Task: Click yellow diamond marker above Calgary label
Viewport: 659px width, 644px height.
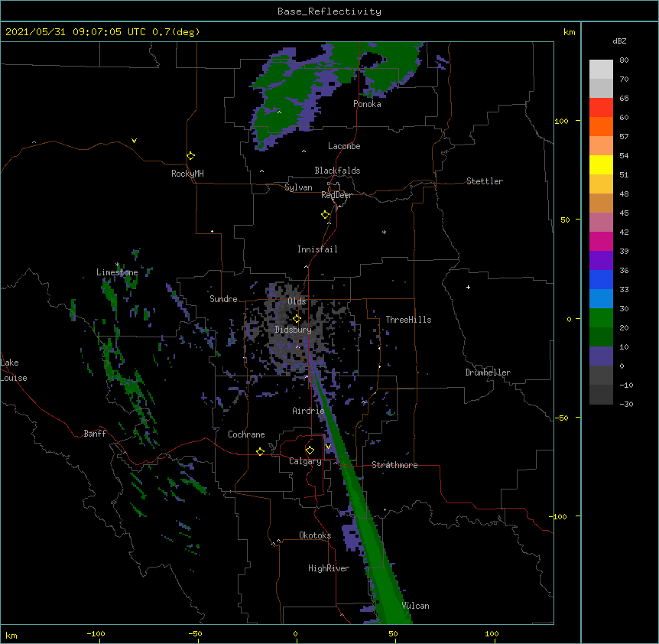Action: coord(310,450)
